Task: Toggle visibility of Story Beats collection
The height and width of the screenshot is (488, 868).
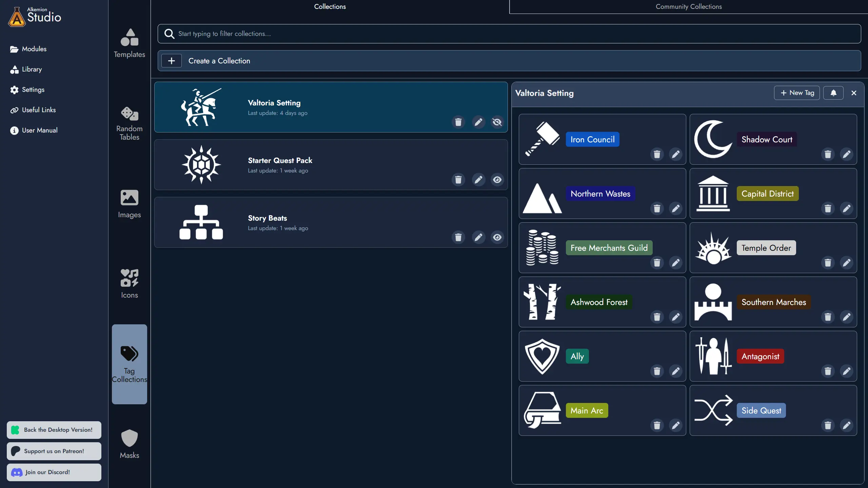Action: click(497, 237)
